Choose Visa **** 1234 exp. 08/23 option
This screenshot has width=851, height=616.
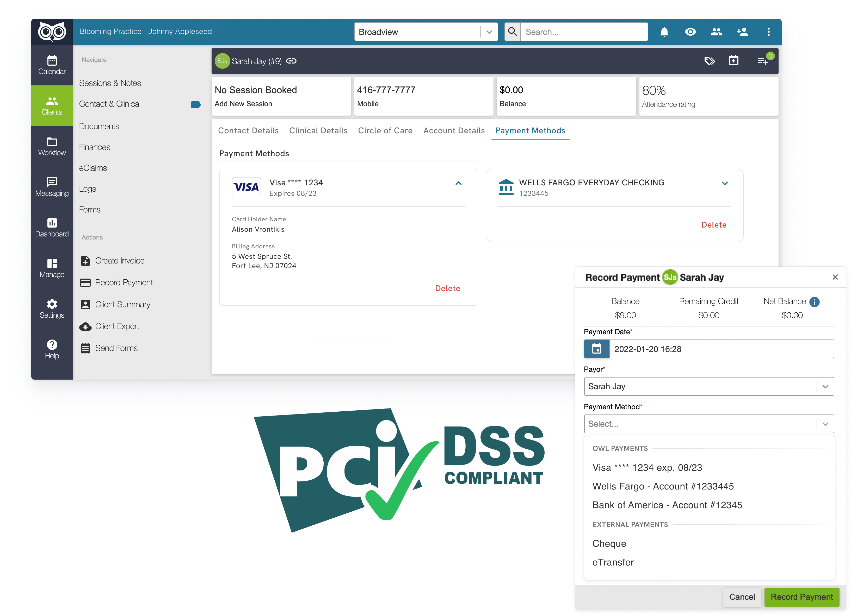647,468
